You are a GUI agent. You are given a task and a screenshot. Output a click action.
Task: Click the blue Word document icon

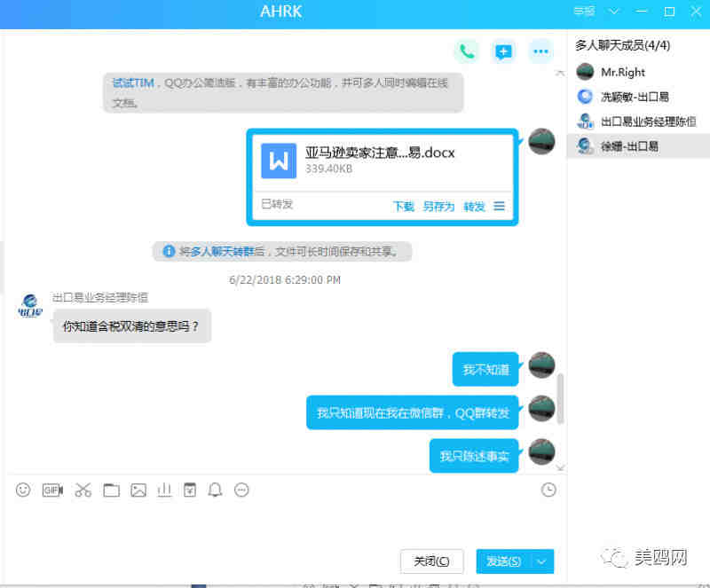coord(279,161)
